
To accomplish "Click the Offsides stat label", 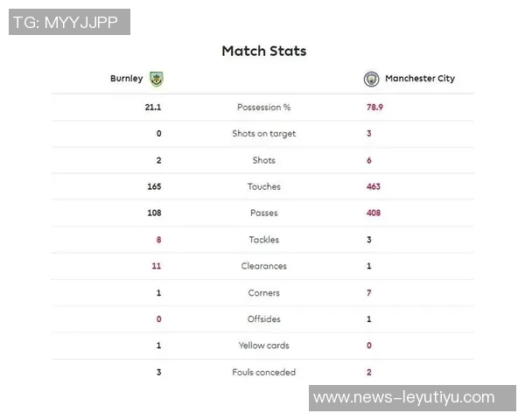I will click(263, 319).
